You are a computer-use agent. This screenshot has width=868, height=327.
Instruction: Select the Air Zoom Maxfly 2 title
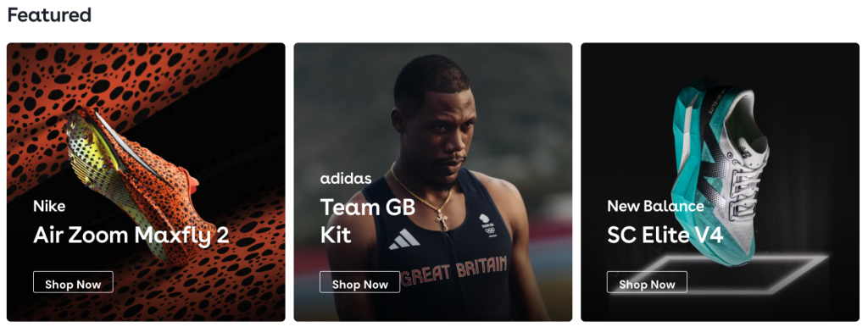pos(131,236)
